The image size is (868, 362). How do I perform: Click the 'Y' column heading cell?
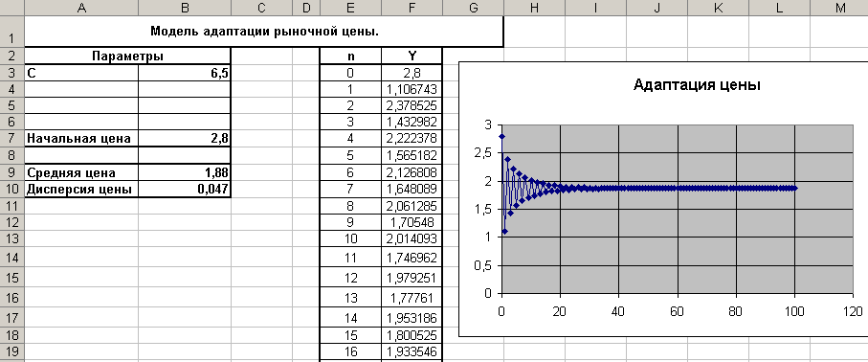point(412,56)
